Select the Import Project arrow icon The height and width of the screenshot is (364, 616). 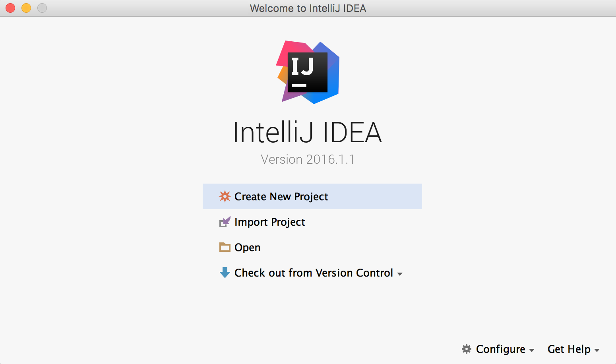(x=225, y=222)
